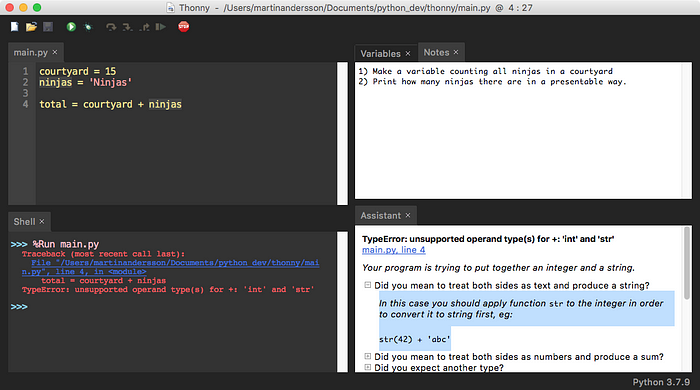Close the Variables panel tab

click(408, 54)
